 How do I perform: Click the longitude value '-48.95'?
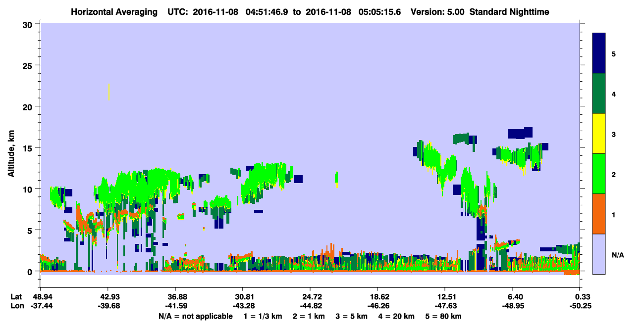[x=513, y=306]
